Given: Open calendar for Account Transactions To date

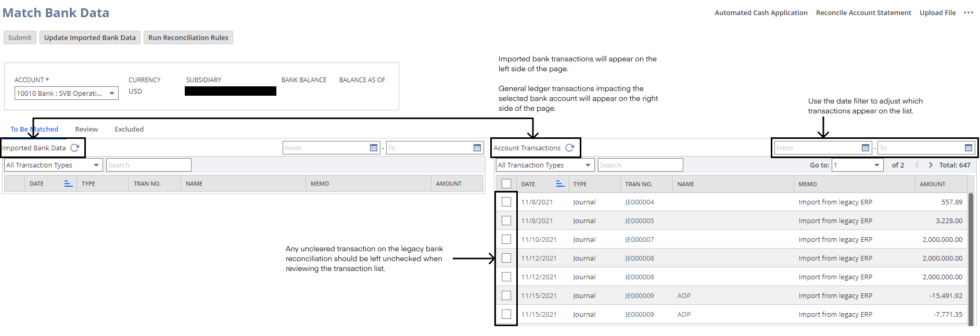Looking at the screenshot, I should (969, 148).
